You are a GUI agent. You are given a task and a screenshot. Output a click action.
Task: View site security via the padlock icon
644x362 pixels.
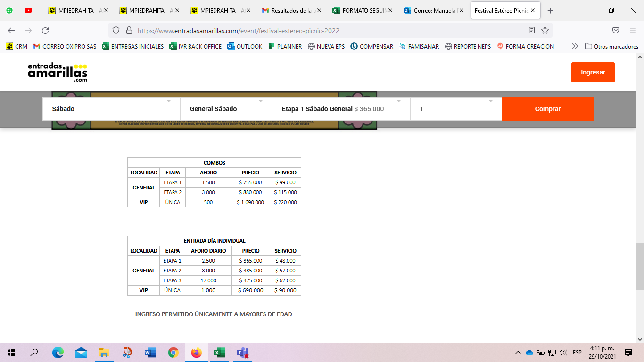(129, 30)
